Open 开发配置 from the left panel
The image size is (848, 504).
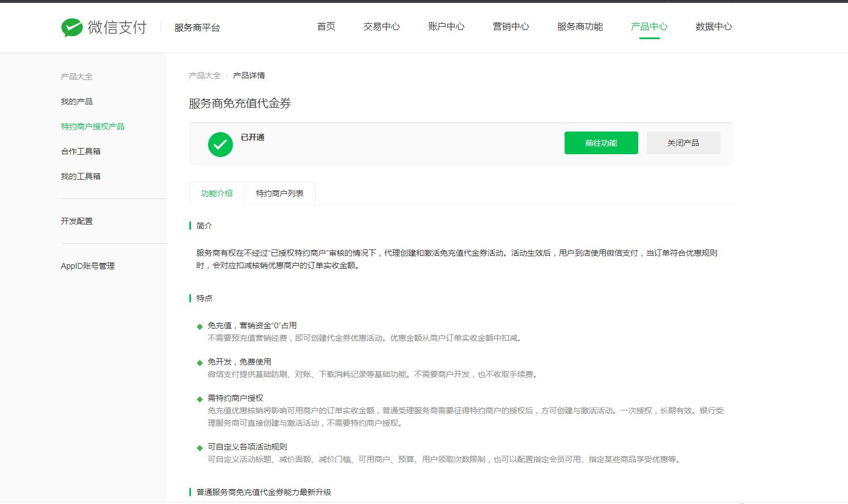[77, 221]
